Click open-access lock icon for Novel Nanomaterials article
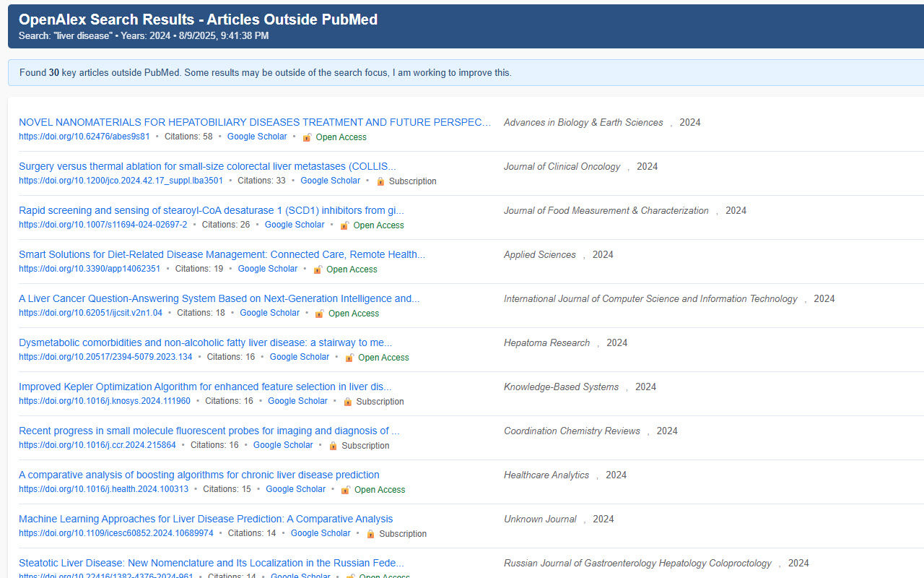The height and width of the screenshot is (578, 924). click(307, 137)
